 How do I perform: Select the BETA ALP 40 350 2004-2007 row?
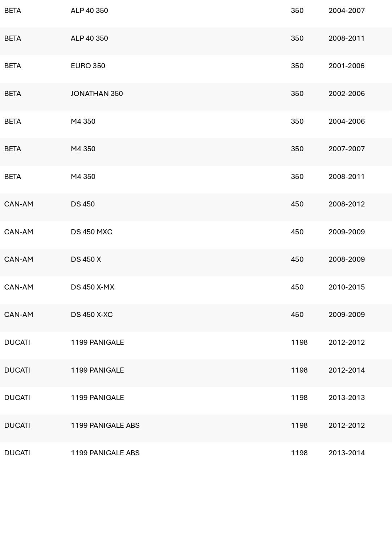(196, 11)
